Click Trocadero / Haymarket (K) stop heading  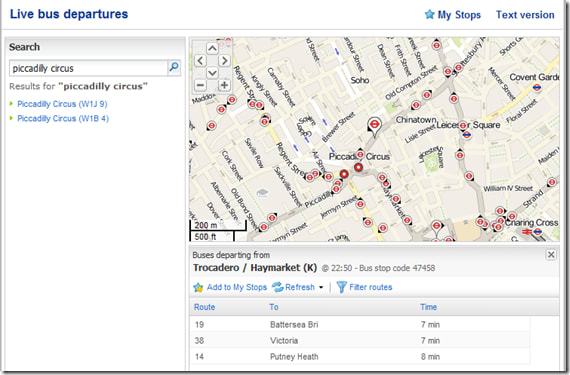pyautogui.click(x=255, y=268)
